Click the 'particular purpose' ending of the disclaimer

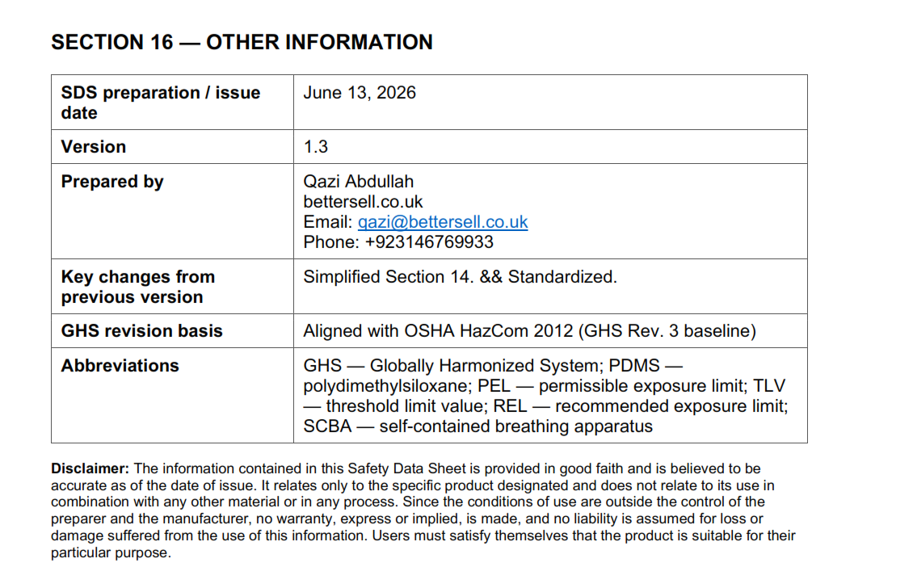(x=111, y=552)
